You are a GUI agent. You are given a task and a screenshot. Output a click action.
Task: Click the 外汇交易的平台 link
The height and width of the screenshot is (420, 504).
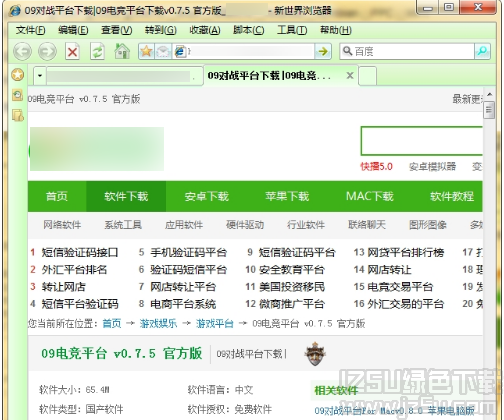click(406, 304)
